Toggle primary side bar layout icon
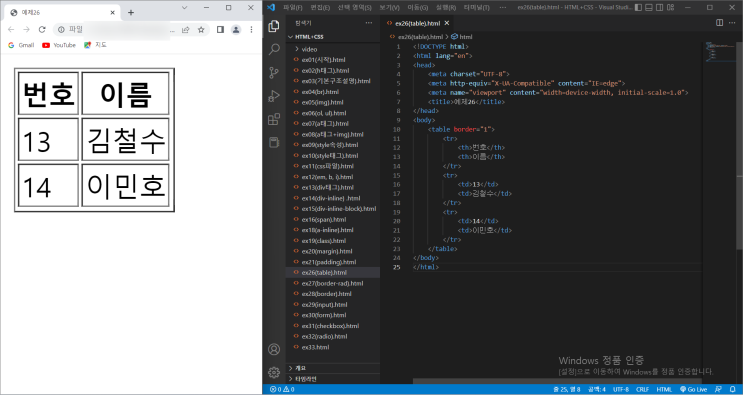 click(x=638, y=7)
